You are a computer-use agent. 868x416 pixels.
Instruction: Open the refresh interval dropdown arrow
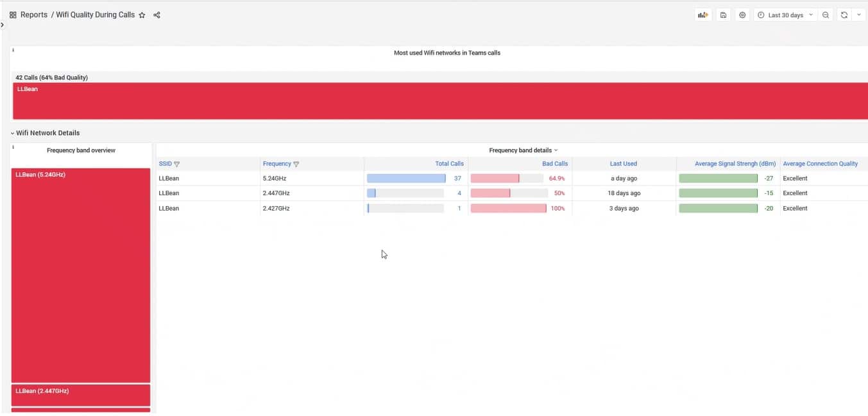[x=859, y=15]
